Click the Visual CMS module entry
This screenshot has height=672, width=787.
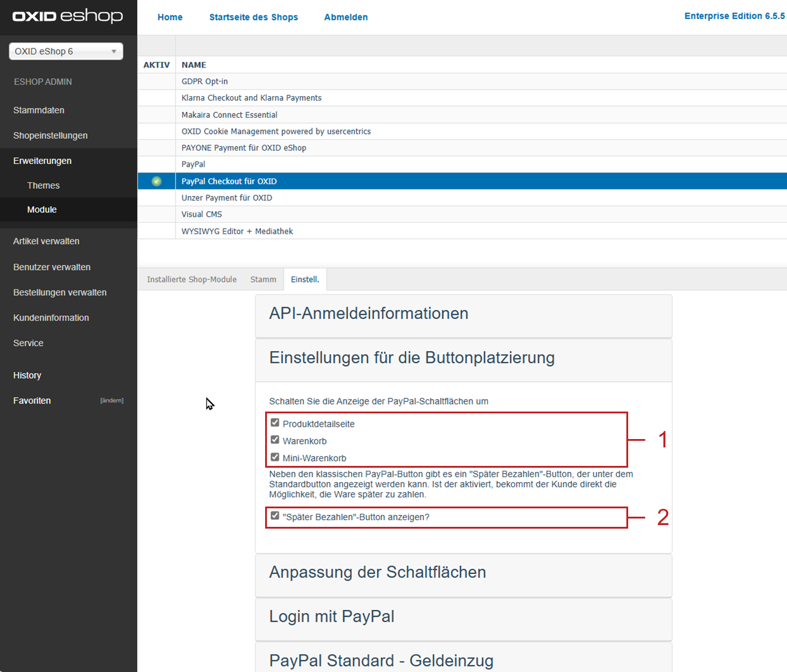tap(201, 214)
